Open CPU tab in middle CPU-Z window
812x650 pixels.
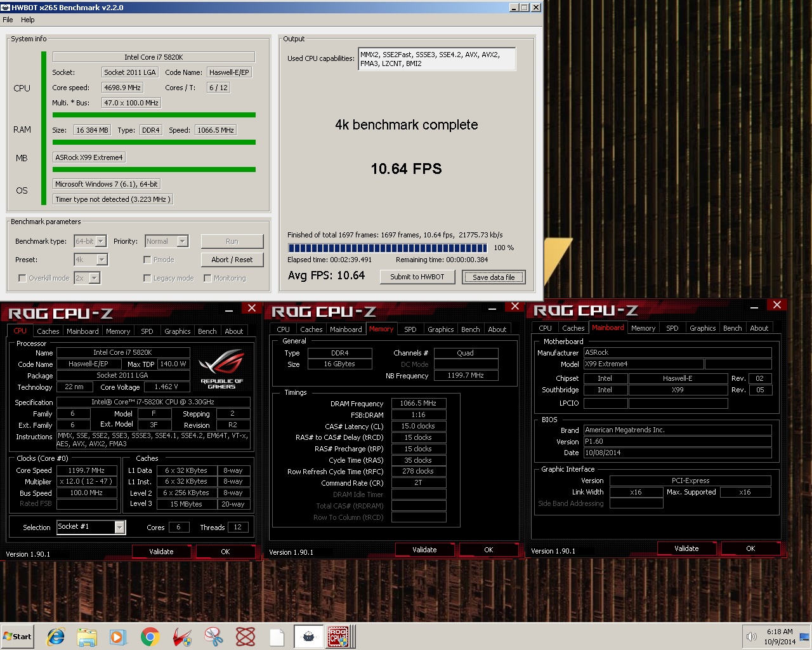284,329
